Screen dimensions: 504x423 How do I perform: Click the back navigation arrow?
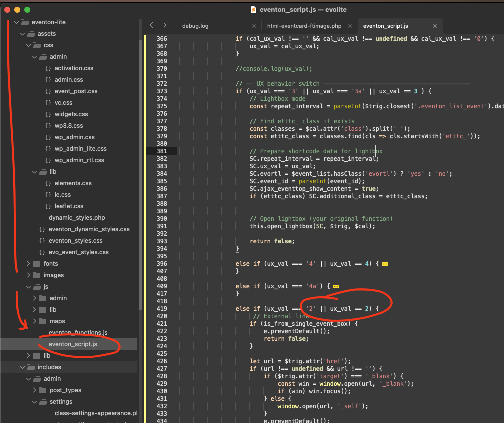click(151, 25)
